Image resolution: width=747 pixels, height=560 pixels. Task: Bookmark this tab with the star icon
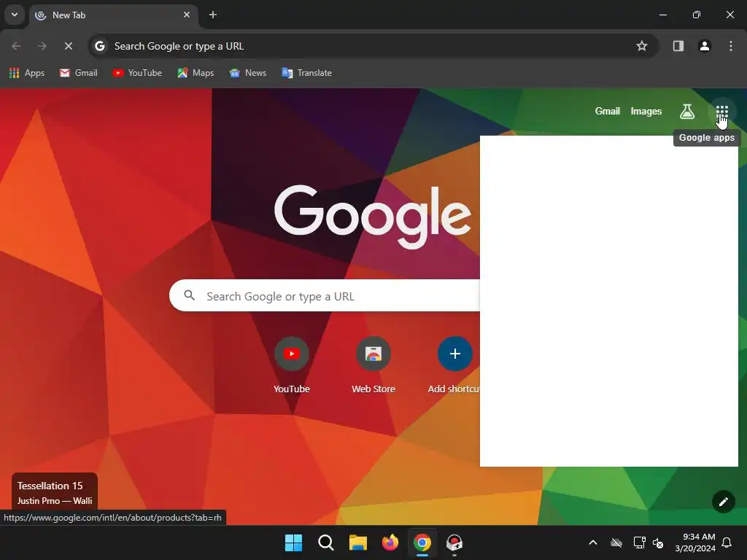pos(641,46)
